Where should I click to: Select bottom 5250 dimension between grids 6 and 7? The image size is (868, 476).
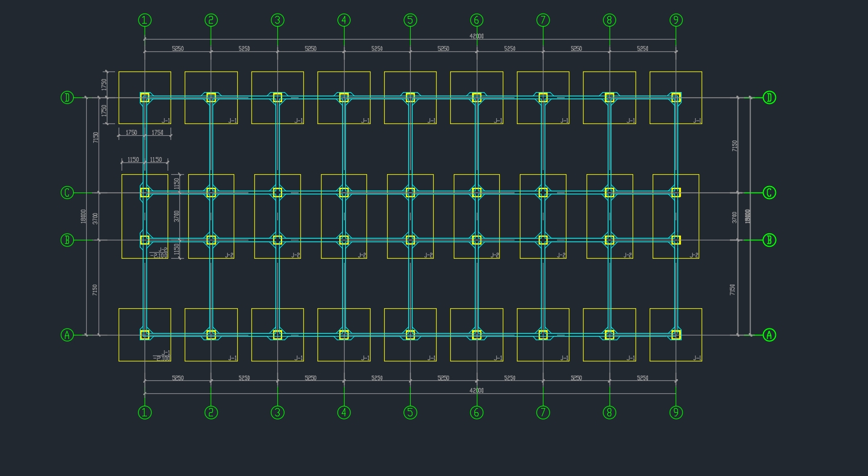[510, 378]
